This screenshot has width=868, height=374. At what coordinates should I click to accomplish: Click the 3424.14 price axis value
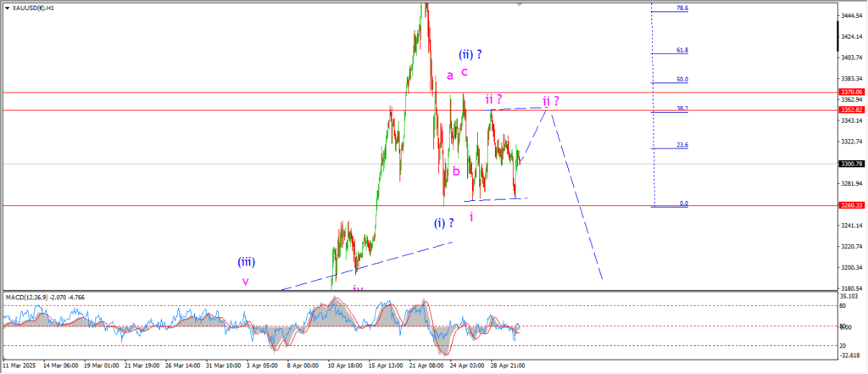pyautogui.click(x=853, y=36)
